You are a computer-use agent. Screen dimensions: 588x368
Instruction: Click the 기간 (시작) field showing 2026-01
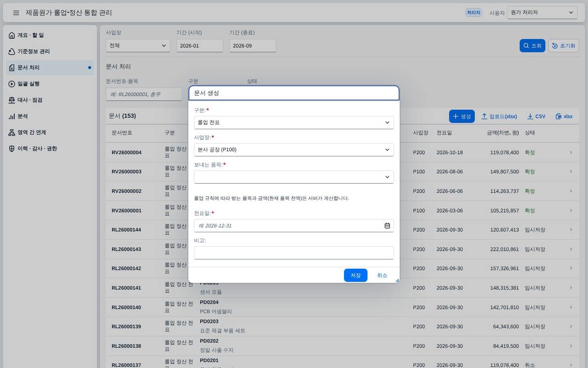coord(200,46)
